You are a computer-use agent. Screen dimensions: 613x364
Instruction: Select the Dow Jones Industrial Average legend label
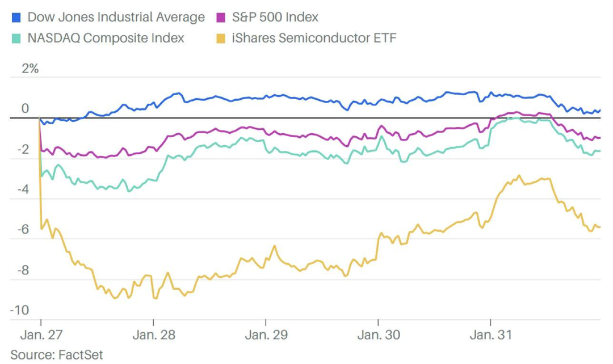pyautogui.click(x=116, y=18)
